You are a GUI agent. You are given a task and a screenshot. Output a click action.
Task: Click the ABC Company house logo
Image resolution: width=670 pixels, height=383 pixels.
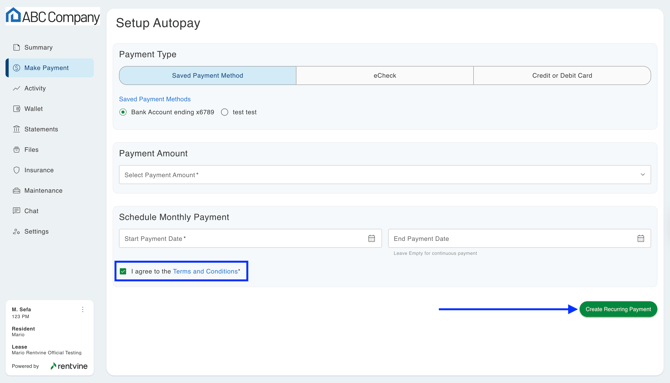(13, 15)
